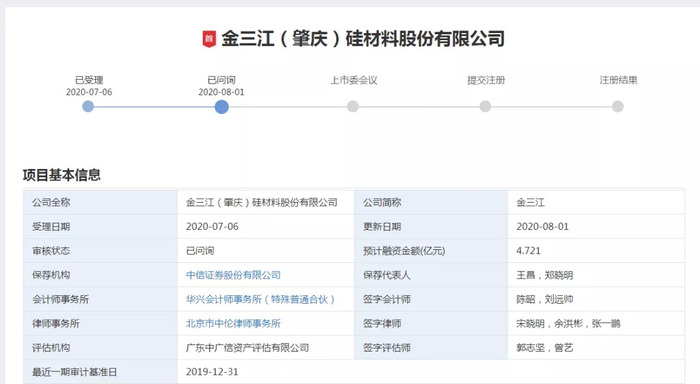Click the 已问询 stage label
Screen dimensions: 700x384
(x=221, y=80)
